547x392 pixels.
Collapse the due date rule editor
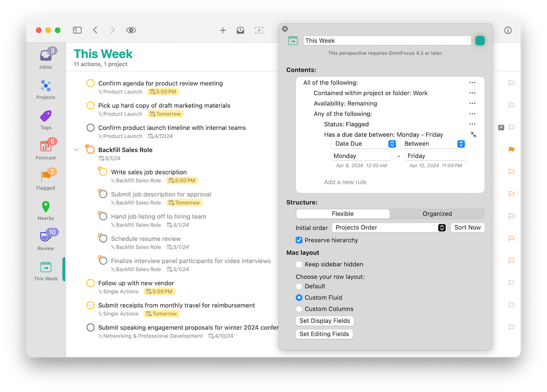pos(474,134)
